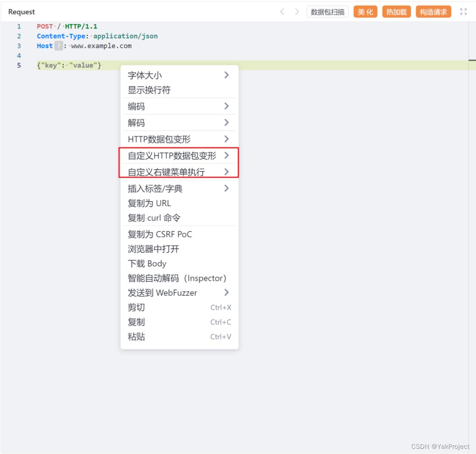The width and height of the screenshot is (476, 454).
Task: Click the Request panel title
Action: 22,12
